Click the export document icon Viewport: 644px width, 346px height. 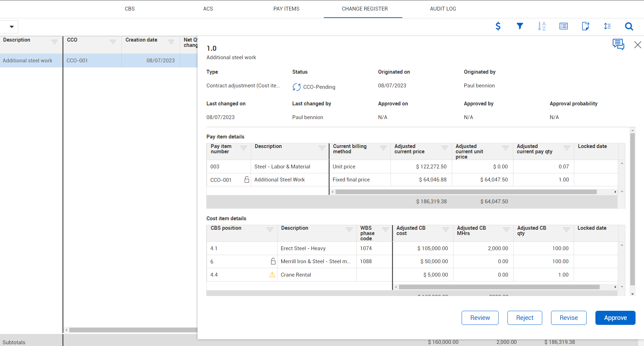(x=585, y=26)
